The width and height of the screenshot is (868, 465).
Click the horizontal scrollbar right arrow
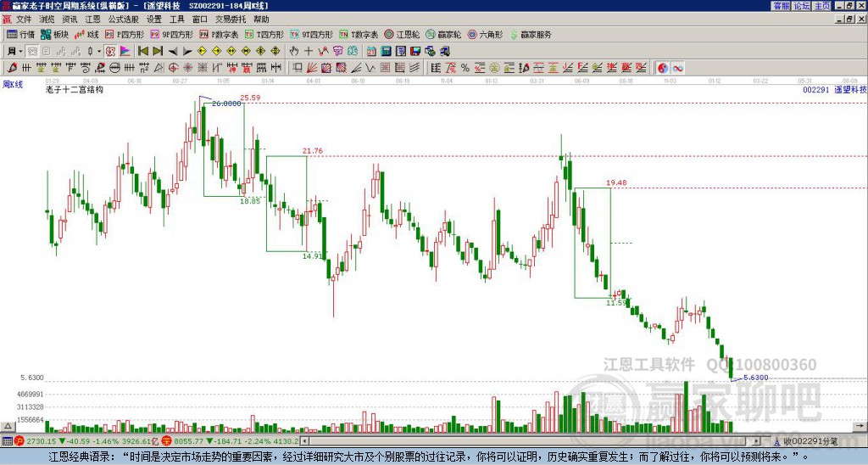tap(756, 441)
